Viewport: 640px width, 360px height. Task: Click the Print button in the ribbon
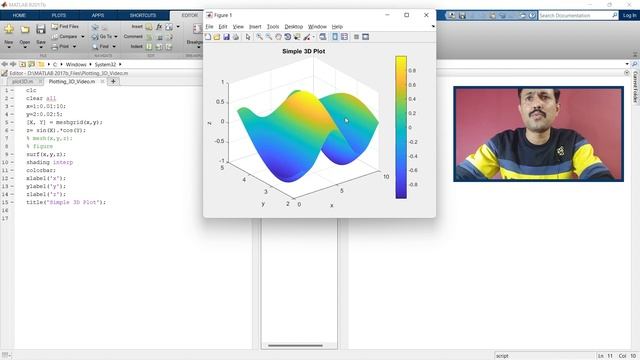[x=60, y=47]
